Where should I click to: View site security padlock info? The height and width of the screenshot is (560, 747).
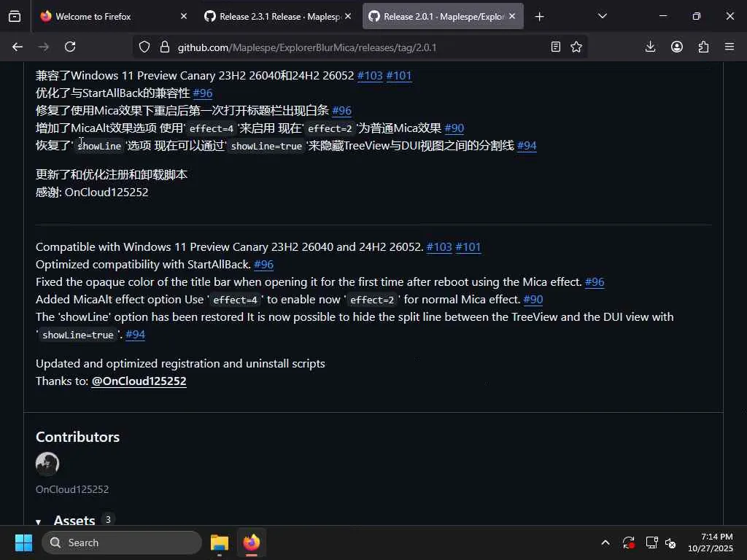click(x=165, y=47)
